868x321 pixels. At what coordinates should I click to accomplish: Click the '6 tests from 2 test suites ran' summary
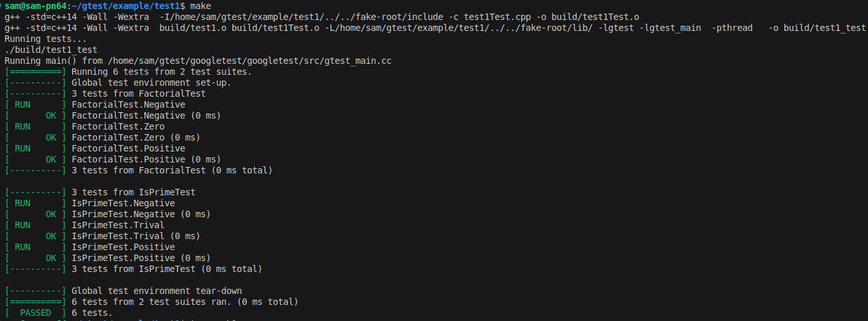185,302
